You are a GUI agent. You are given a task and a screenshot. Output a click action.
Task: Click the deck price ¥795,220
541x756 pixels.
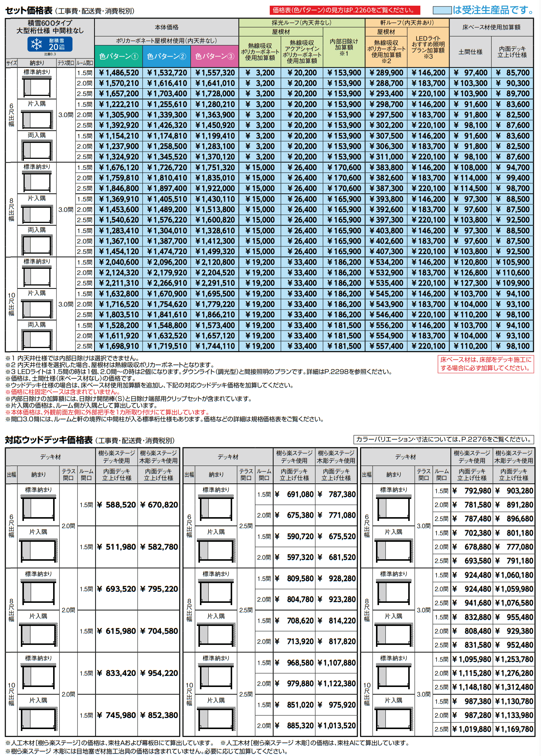159,589
